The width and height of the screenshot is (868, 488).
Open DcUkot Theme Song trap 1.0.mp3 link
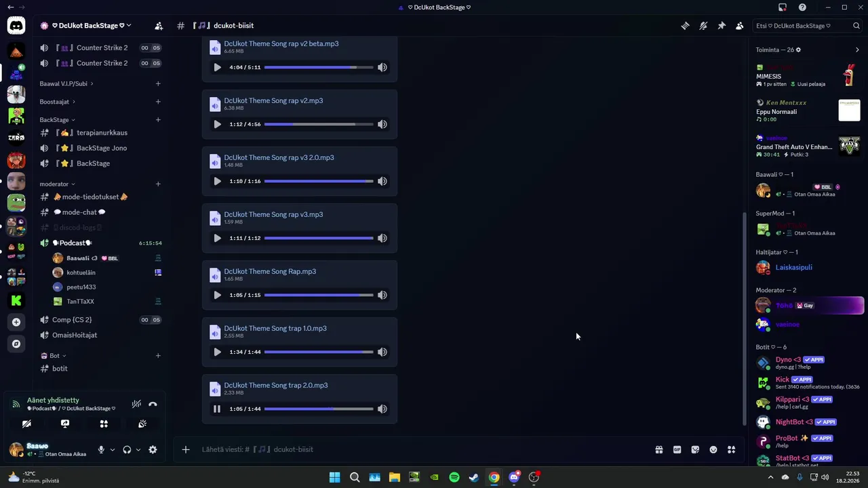coord(275,328)
